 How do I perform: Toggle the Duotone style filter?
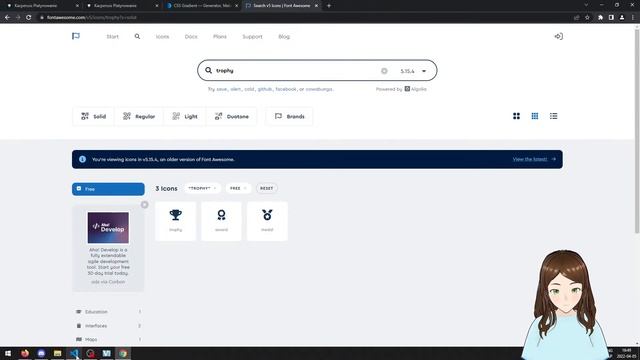click(x=232, y=116)
